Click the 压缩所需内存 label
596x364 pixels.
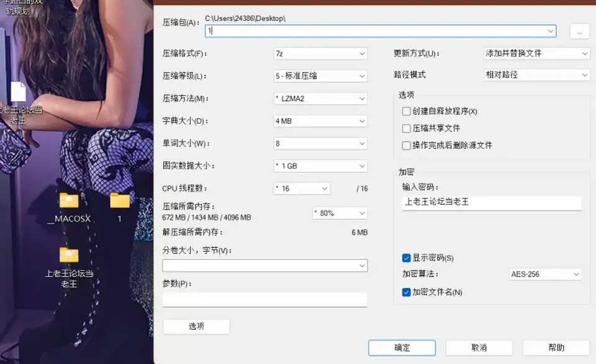coord(189,206)
